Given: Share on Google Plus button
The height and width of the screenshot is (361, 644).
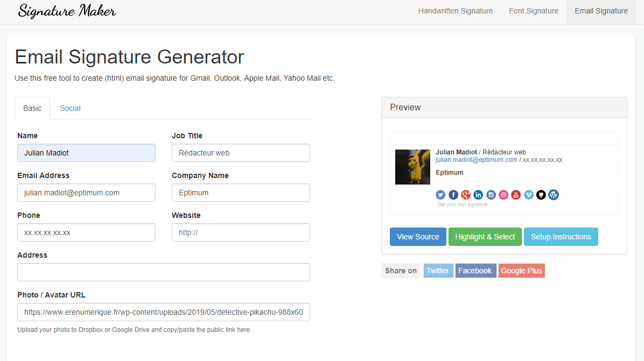Looking at the screenshot, I should point(522,271).
